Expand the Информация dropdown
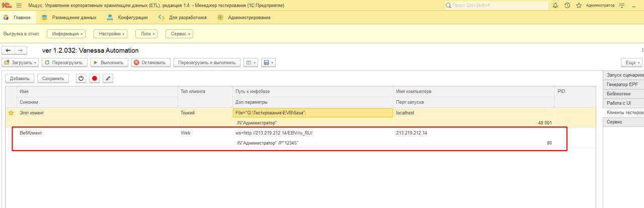The height and width of the screenshot is (208, 644). tap(66, 34)
